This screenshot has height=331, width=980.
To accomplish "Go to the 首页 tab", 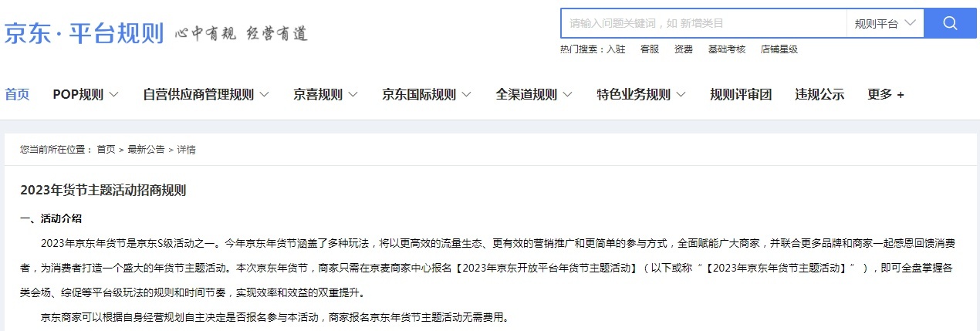I will 17,95.
